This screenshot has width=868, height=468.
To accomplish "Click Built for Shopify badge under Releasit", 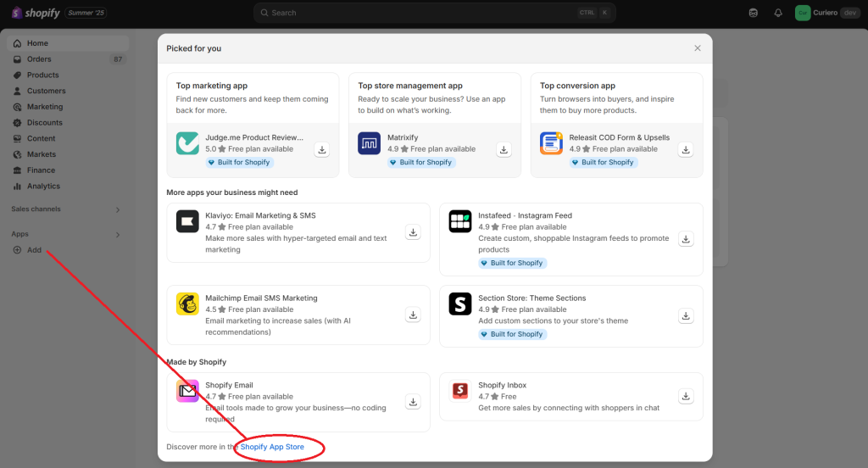I will point(603,162).
